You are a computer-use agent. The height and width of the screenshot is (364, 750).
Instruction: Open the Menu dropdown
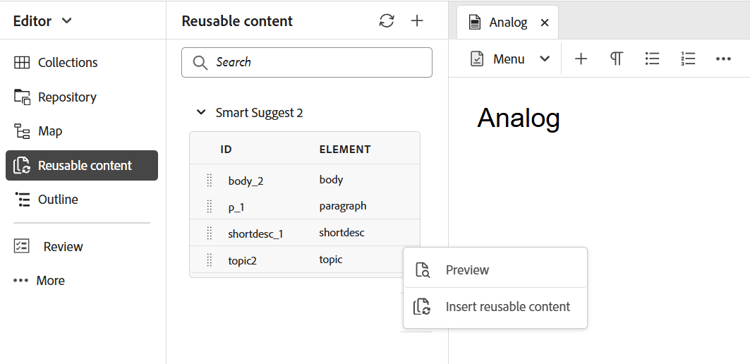point(509,59)
